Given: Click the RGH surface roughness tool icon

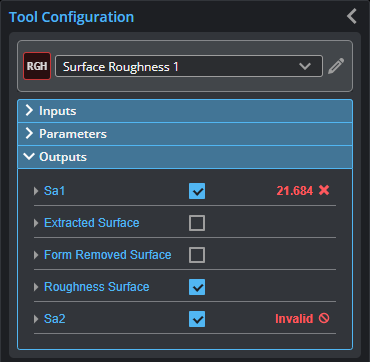Looking at the screenshot, I should 37,66.
